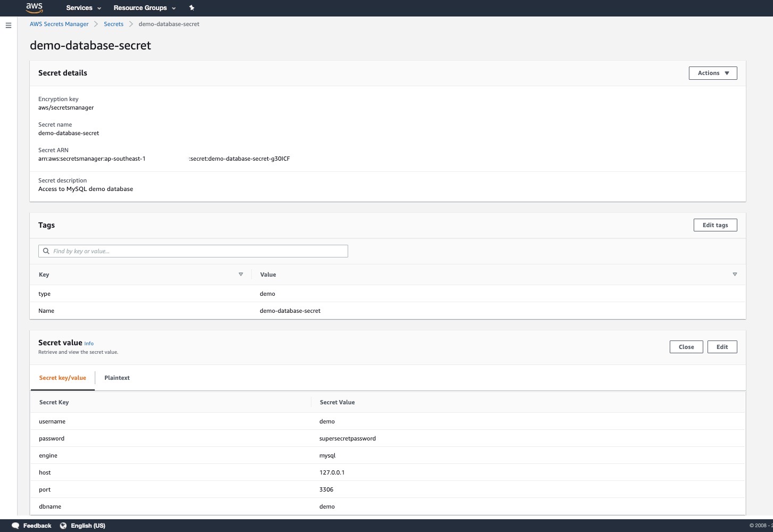Select the mysql engine value
Image resolution: width=773 pixels, height=532 pixels.
point(327,455)
